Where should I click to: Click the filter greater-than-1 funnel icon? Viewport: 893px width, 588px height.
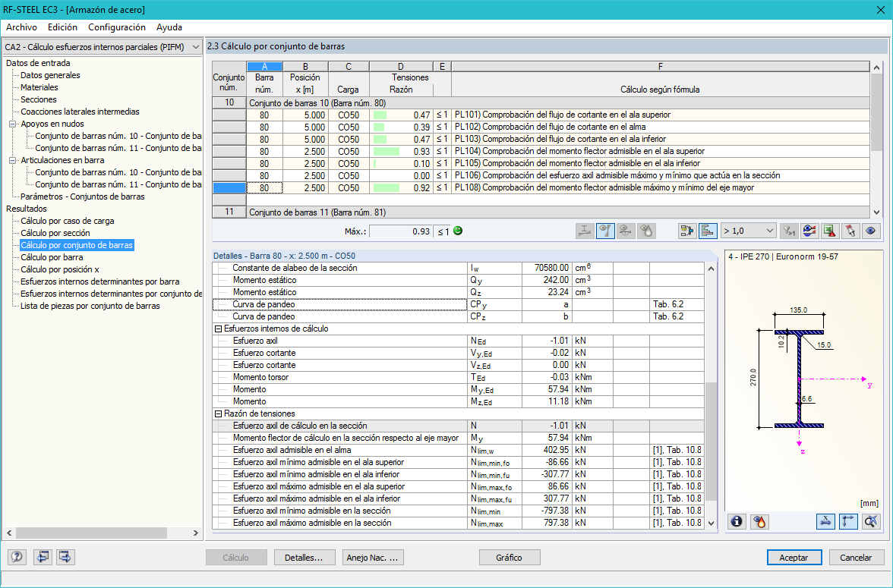point(789,231)
